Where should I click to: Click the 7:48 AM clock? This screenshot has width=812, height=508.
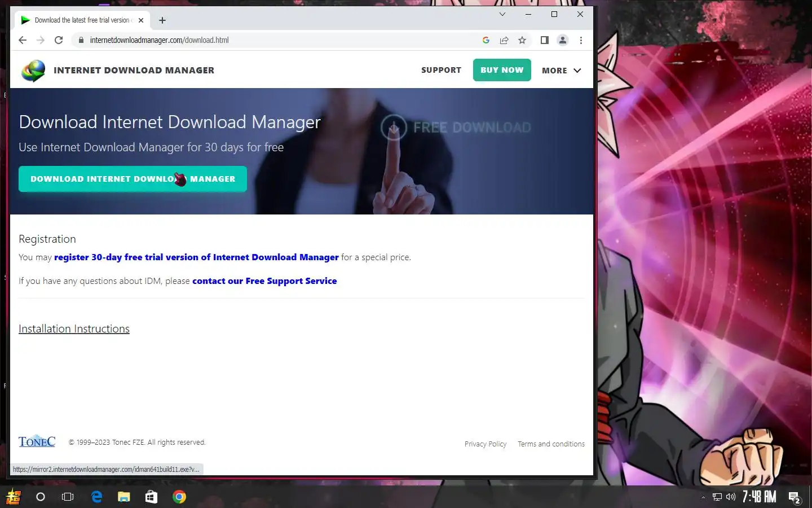click(x=759, y=497)
